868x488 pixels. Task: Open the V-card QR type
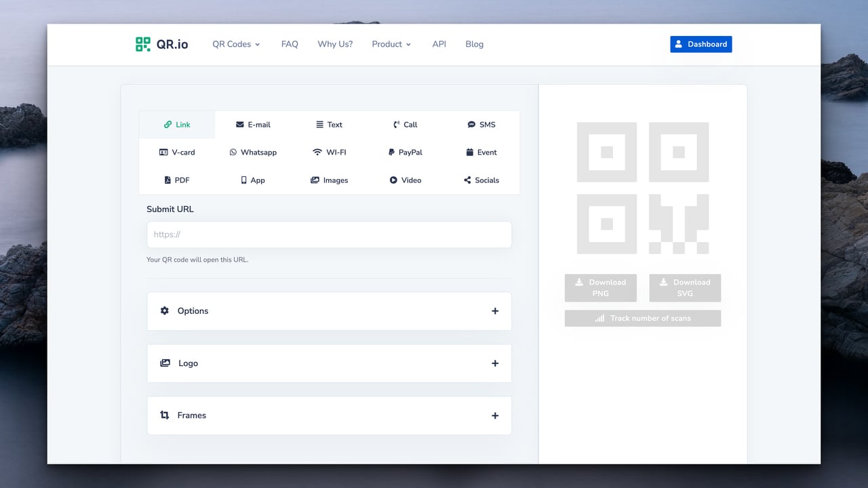click(177, 152)
